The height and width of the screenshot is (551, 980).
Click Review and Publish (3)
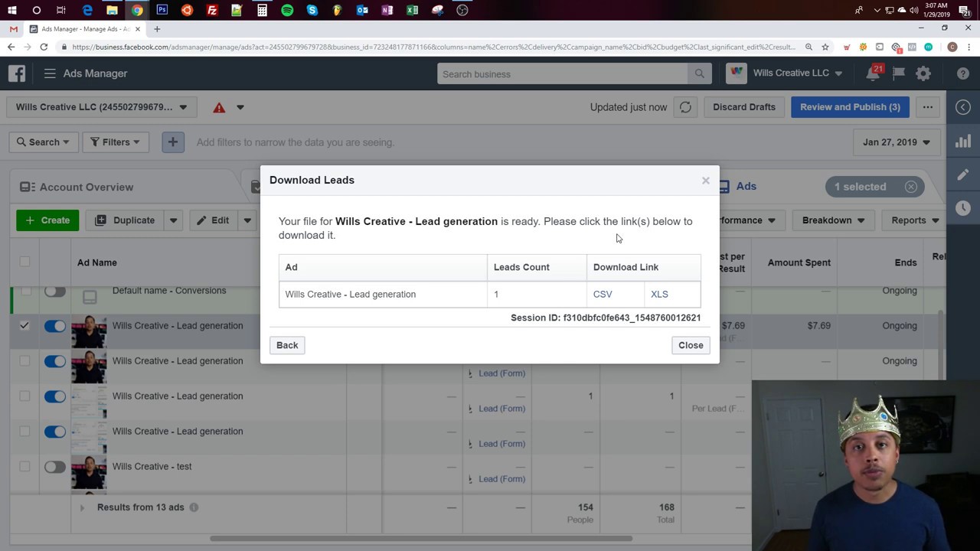click(x=850, y=107)
